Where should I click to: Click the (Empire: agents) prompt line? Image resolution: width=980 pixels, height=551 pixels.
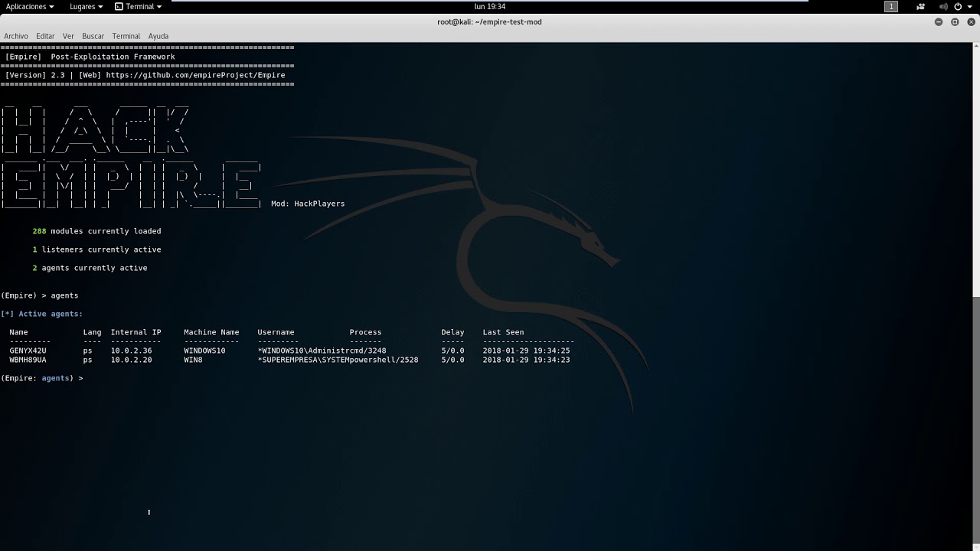[41, 378]
